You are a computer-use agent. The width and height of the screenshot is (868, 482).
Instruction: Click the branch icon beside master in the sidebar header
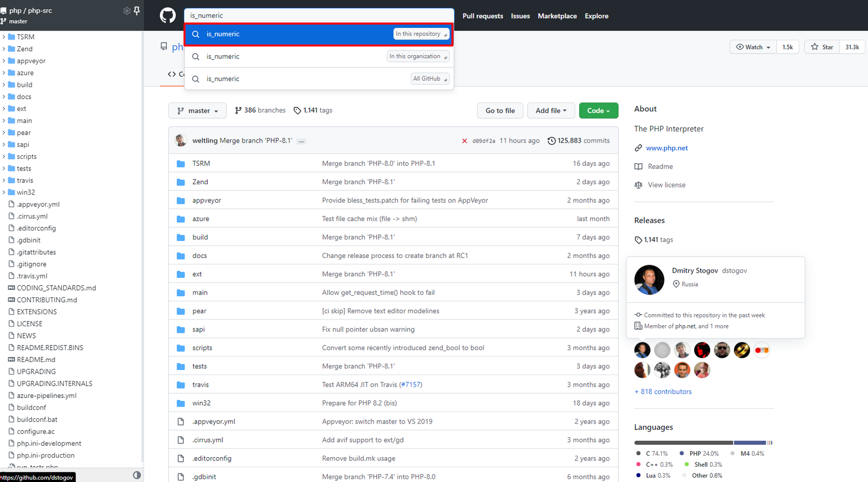(4, 22)
